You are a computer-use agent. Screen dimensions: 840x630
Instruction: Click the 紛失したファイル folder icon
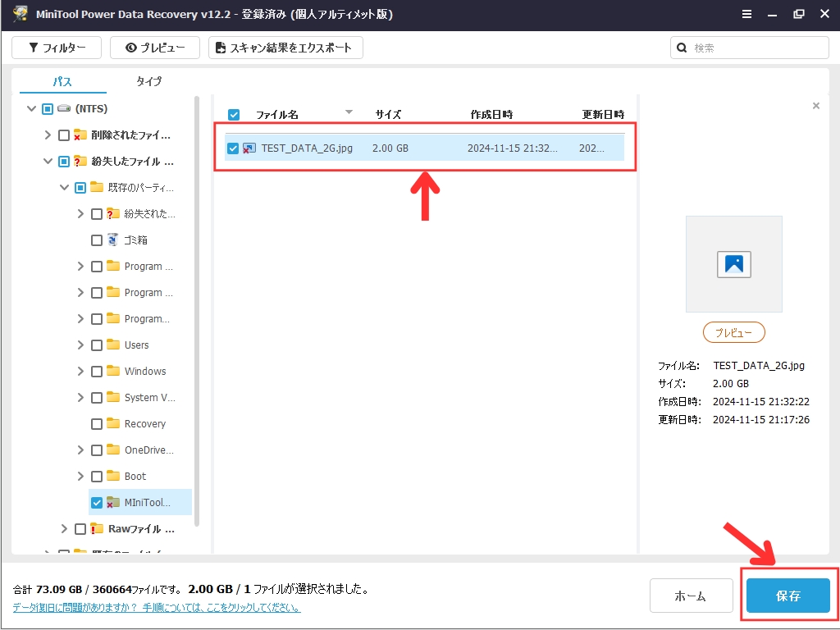[x=80, y=161]
